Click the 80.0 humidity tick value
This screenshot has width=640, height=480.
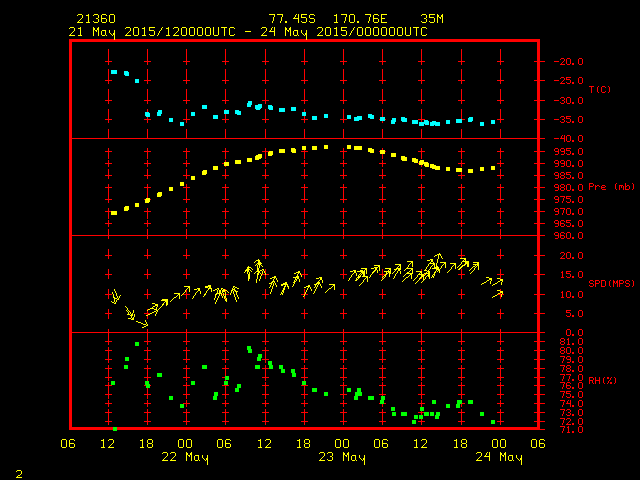tap(571, 351)
